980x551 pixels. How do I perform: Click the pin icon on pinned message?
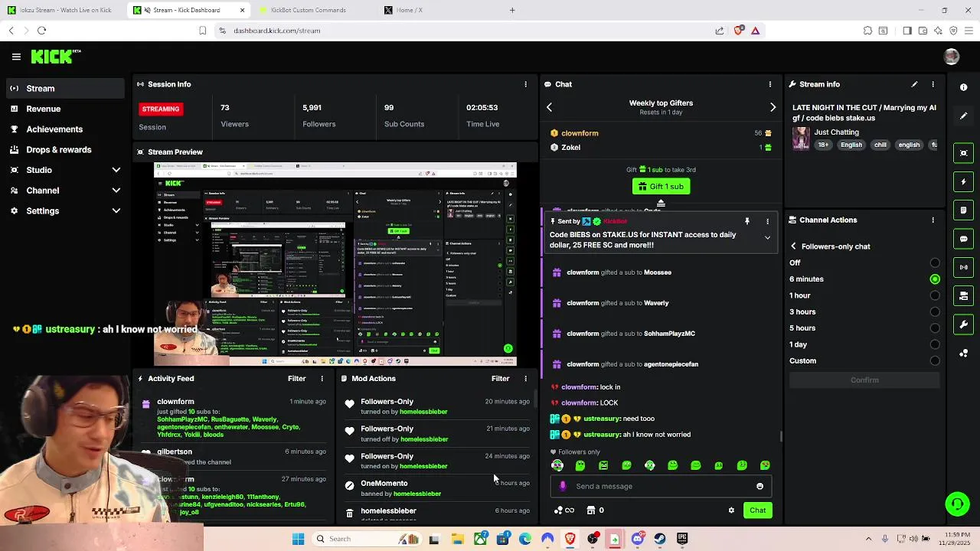(x=747, y=221)
